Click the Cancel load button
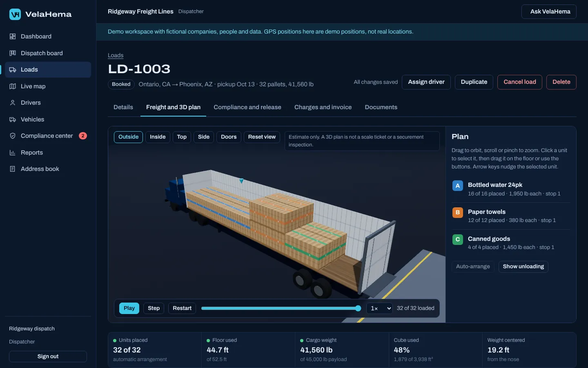 pos(520,82)
